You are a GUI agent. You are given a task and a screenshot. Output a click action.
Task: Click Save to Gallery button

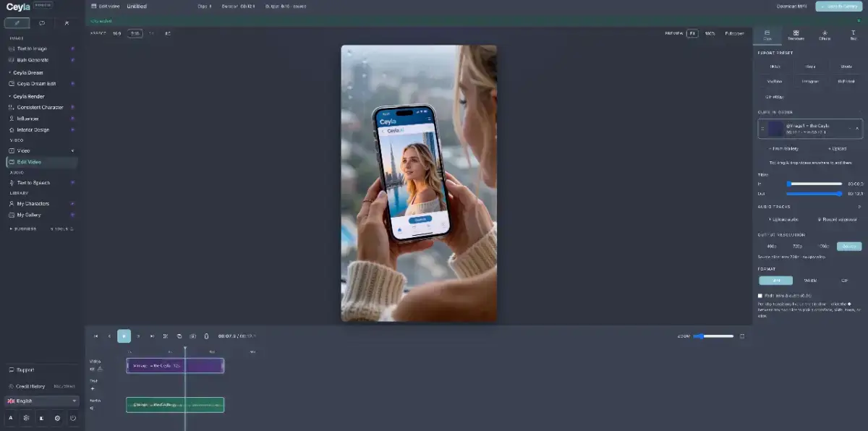click(x=838, y=7)
